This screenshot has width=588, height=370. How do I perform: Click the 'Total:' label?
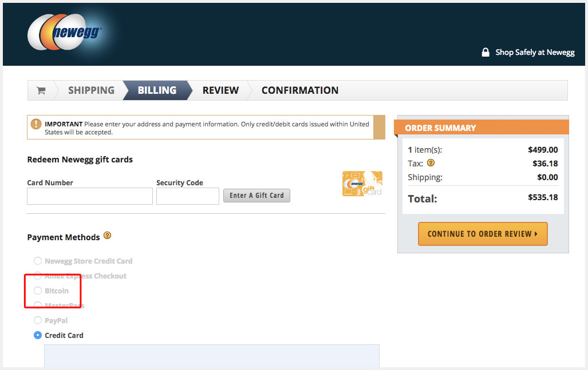423,199
